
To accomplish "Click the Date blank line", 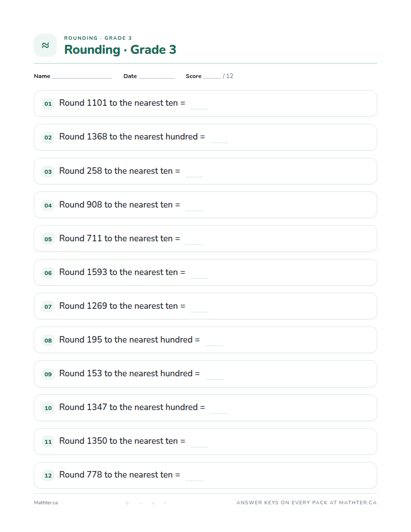I will pyautogui.click(x=156, y=78).
